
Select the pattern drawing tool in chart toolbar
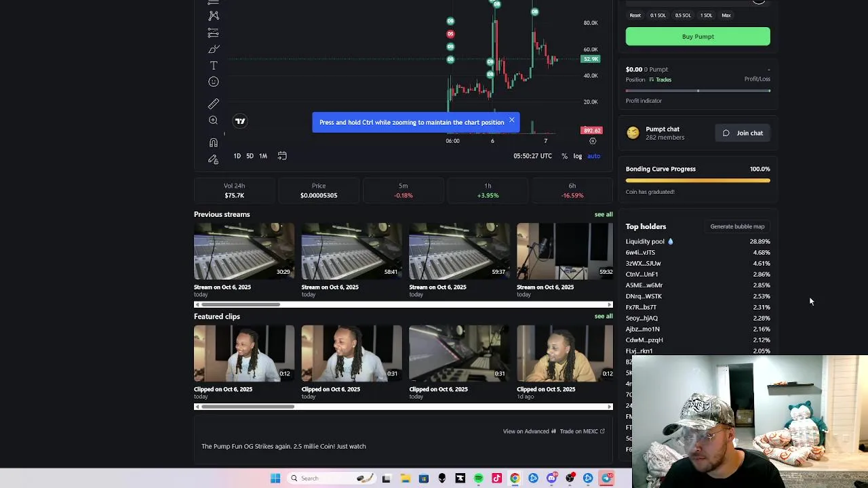pos(214,15)
